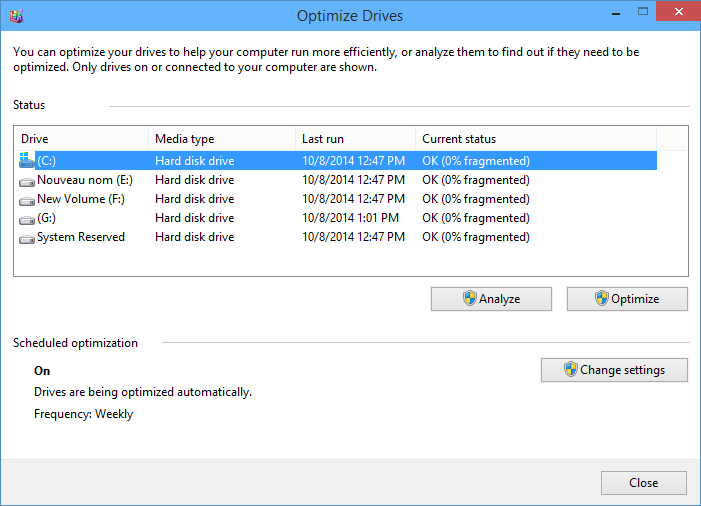
Task: Select the (G:) drive last run entry
Action: (x=350, y=218)
